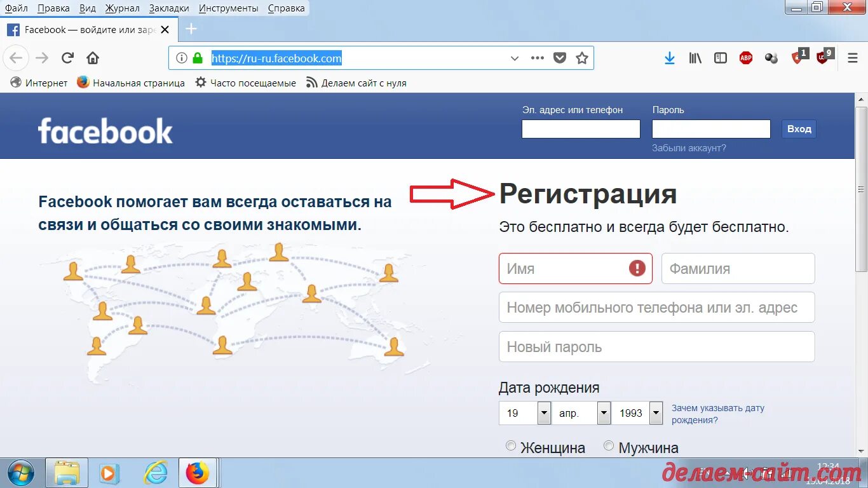Open the Downloads arrow icon
The width and height of the screenshot is (868, 488).
click(669, 58)
